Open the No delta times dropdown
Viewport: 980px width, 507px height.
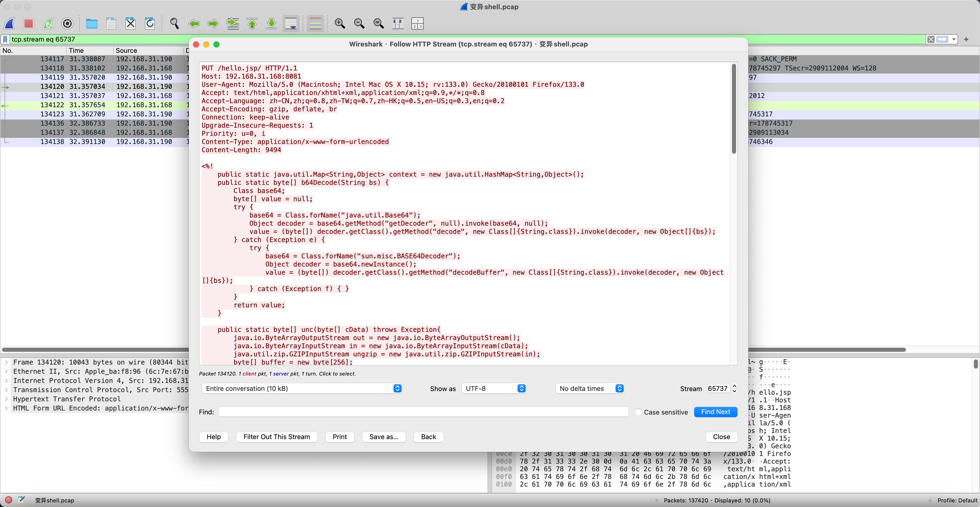(x=590, y=389)
